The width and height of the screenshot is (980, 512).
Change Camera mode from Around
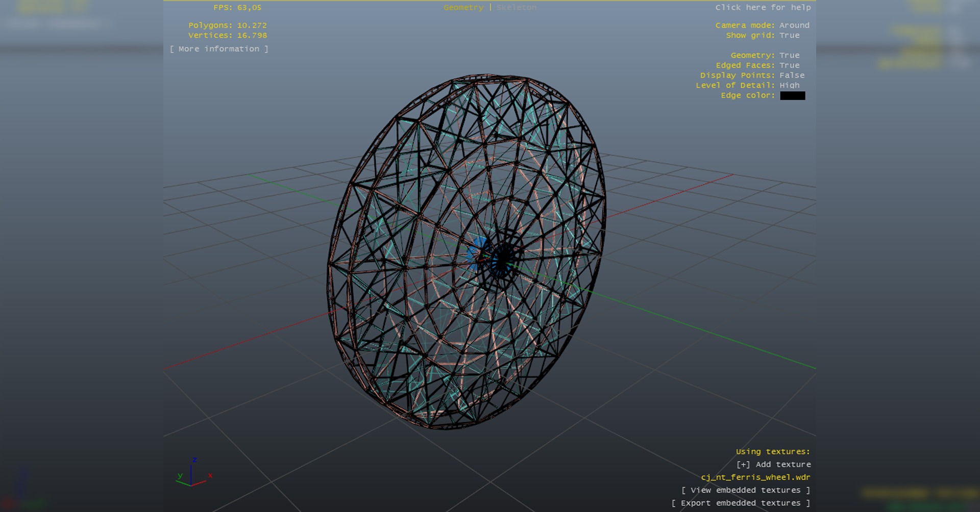click(x=794, y=25)
